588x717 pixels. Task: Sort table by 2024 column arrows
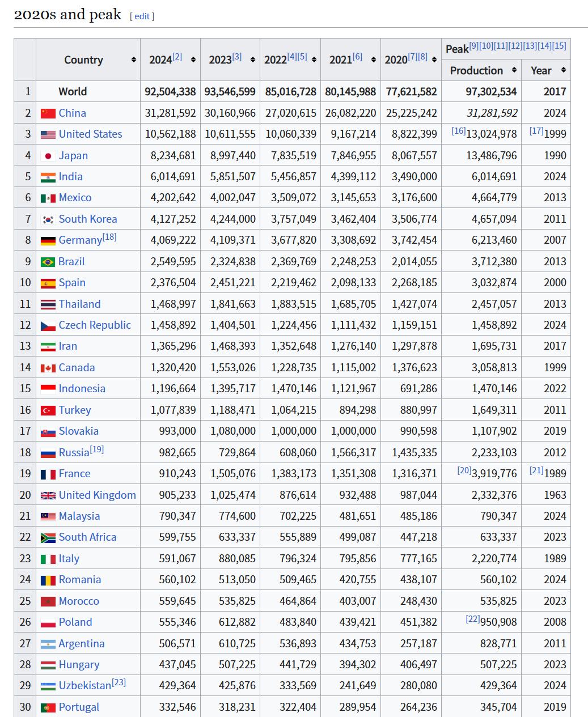pyautogui.click(x=193, y=60)
